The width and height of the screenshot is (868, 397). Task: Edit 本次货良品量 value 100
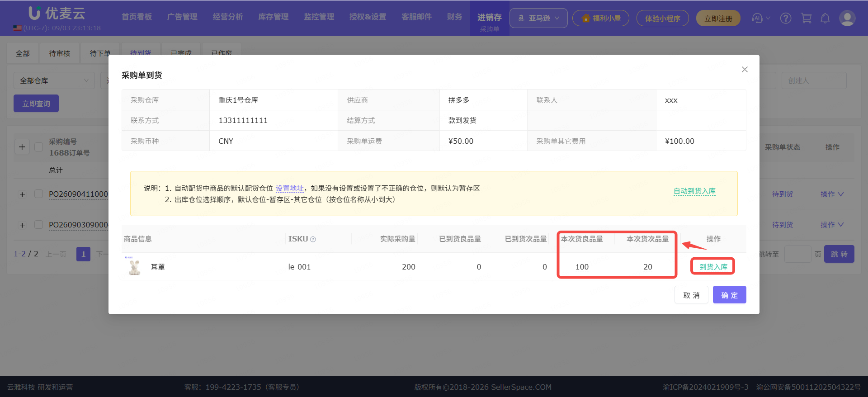pos(582,267)
